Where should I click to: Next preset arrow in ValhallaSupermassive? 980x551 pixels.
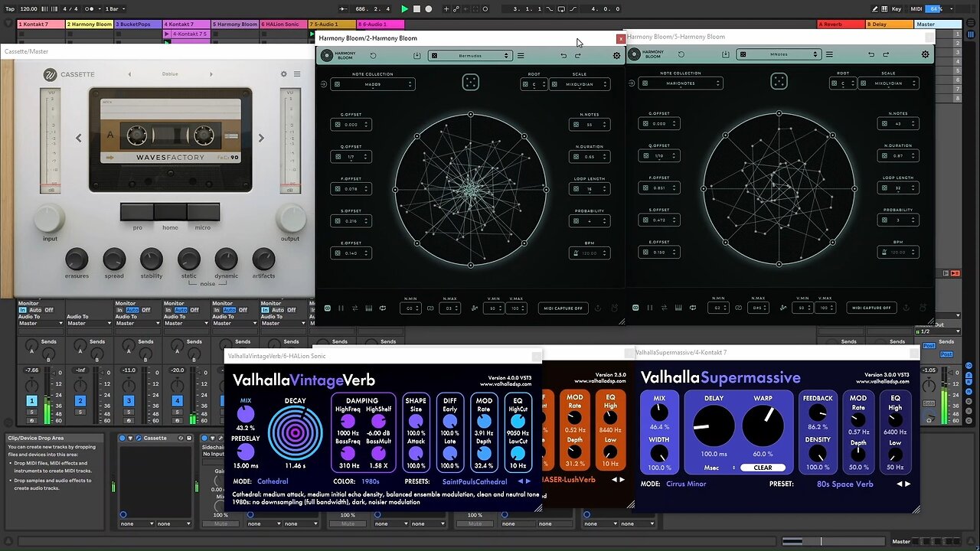pyautogui.click(x=908, y=484)
